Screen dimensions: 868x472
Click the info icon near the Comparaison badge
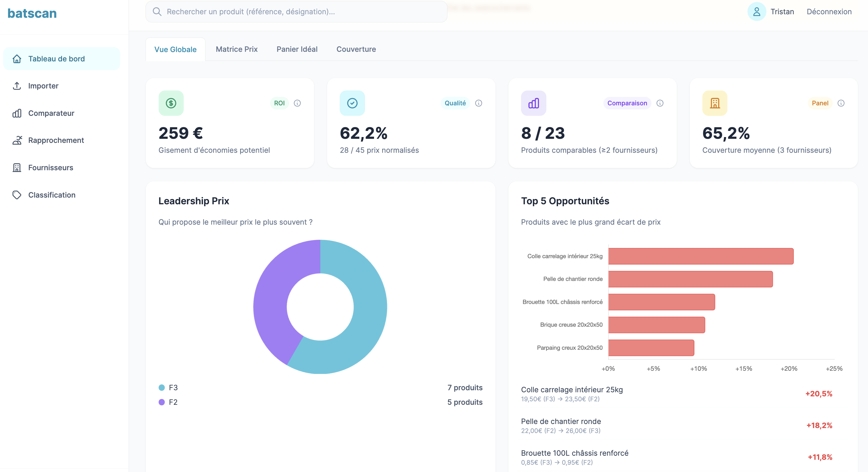(660, 103)
